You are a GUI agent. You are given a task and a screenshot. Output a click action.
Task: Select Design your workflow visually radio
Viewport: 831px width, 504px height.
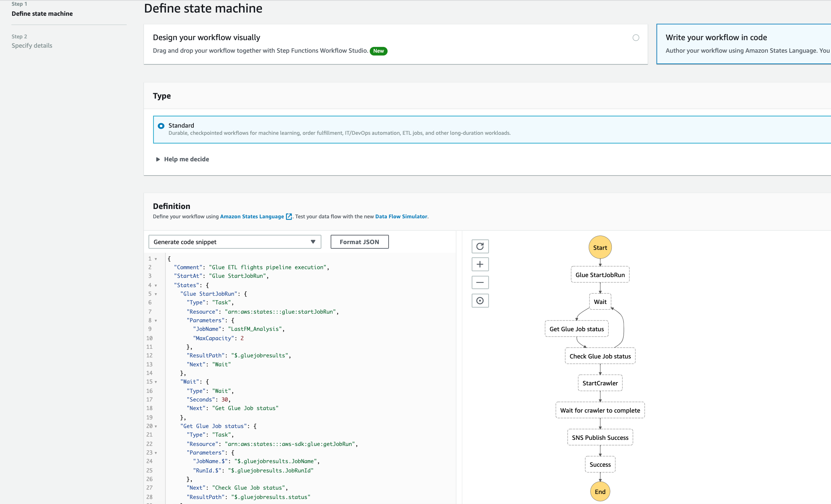point(636,38)
